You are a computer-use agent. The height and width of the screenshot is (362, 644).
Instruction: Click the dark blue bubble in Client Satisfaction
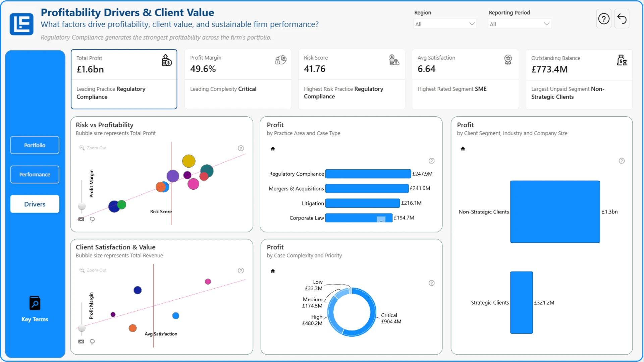pos(138,290)
